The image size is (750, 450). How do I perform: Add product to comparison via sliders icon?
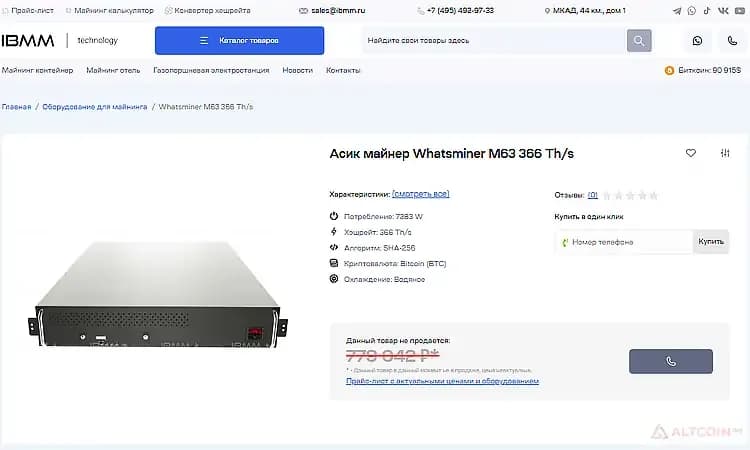(x=725, y=153)
